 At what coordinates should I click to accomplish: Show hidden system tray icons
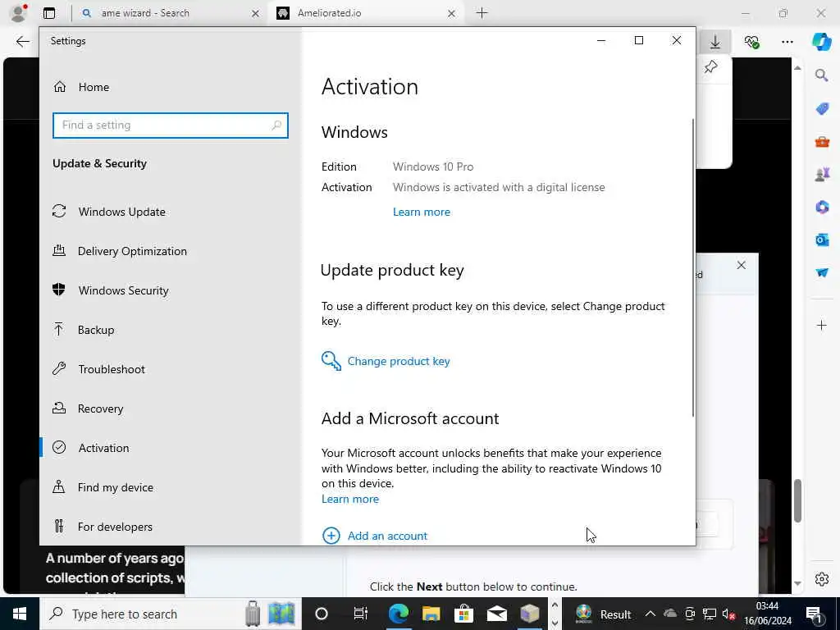650,614
